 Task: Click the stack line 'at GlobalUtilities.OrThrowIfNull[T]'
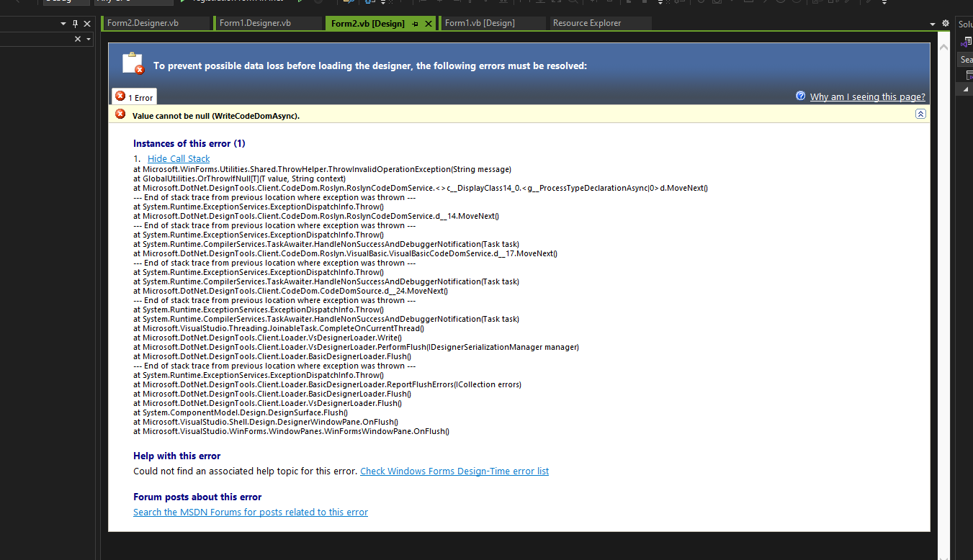(x=240, y=179)
